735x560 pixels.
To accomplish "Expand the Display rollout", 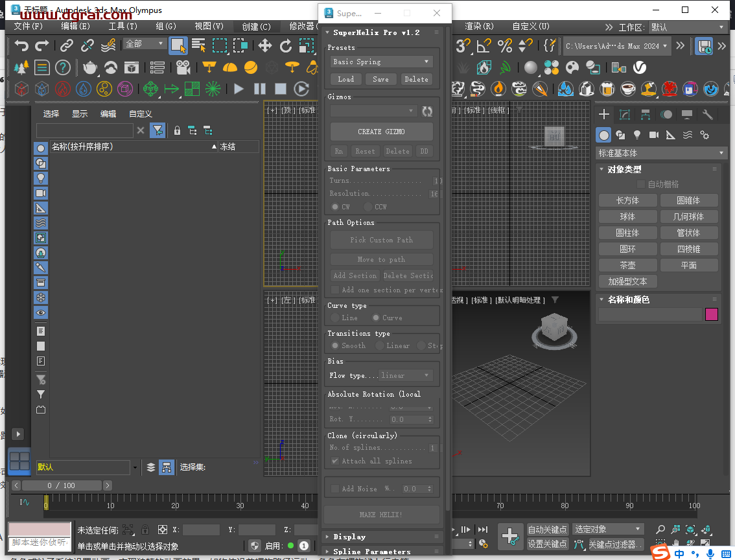I will 349,537.
